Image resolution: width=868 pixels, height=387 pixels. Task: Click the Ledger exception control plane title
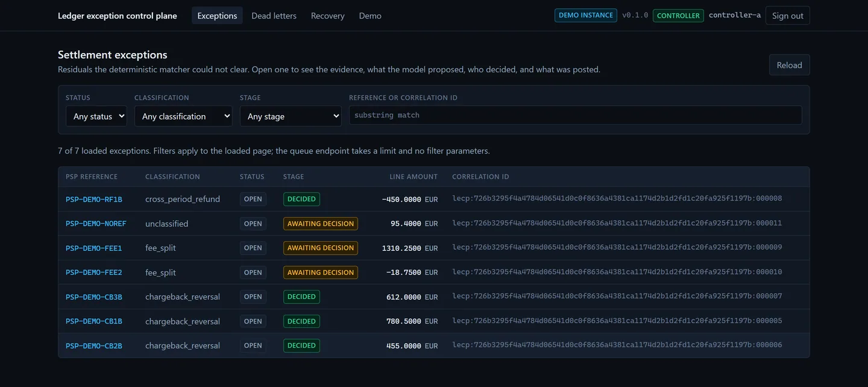pos(118,16)
